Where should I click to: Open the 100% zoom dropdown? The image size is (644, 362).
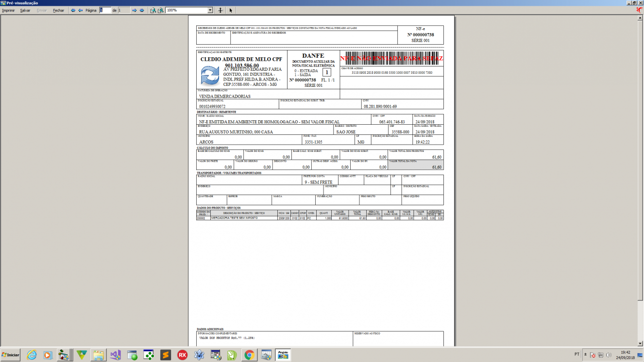point(210,10)
